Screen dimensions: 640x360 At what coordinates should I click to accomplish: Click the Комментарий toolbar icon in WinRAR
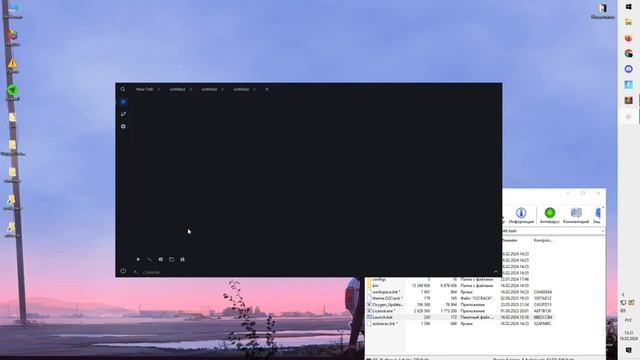(576, 216)
